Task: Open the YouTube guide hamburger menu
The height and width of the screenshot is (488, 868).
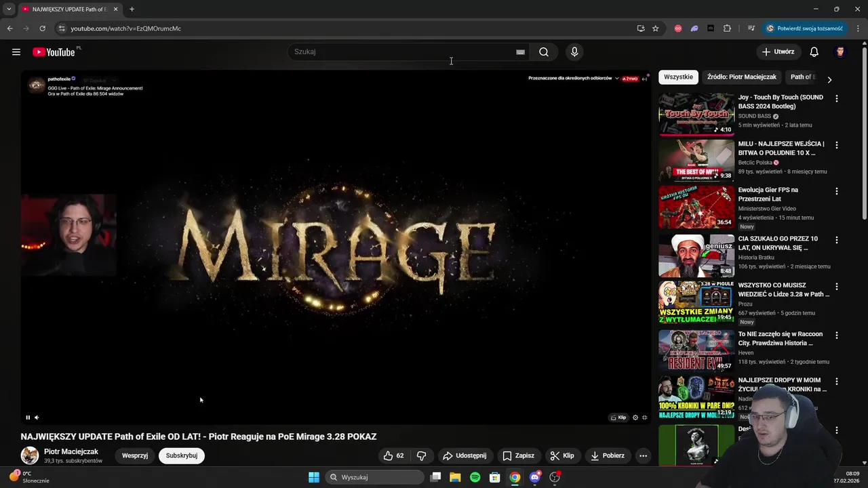Action: 16,52
